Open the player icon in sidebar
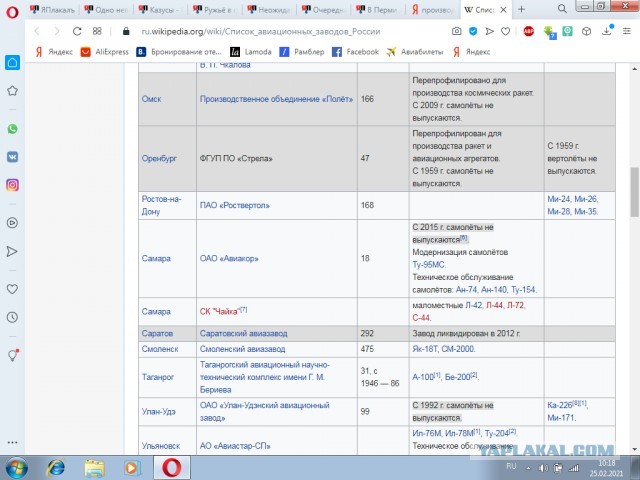 [x=12, y=223]
